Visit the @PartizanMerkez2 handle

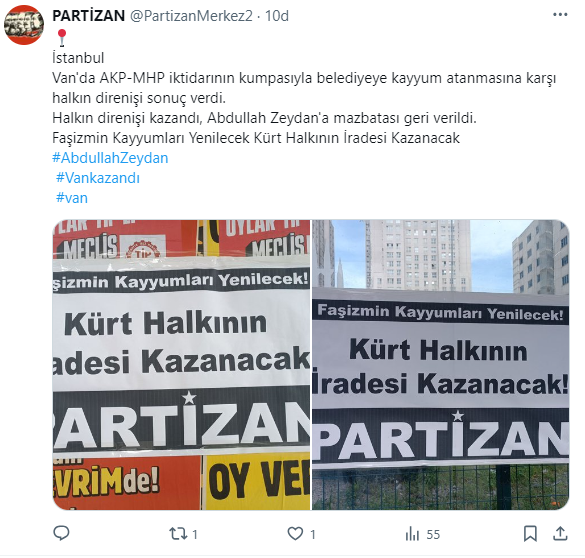(191, 16)
